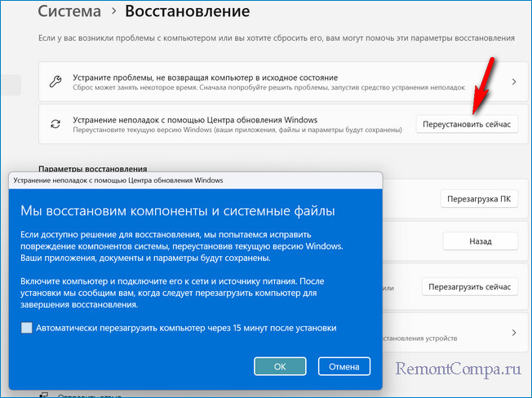532x398 pixels.
Task: Select the Windows Update troubleshooting row text
Action: [195, 119]
